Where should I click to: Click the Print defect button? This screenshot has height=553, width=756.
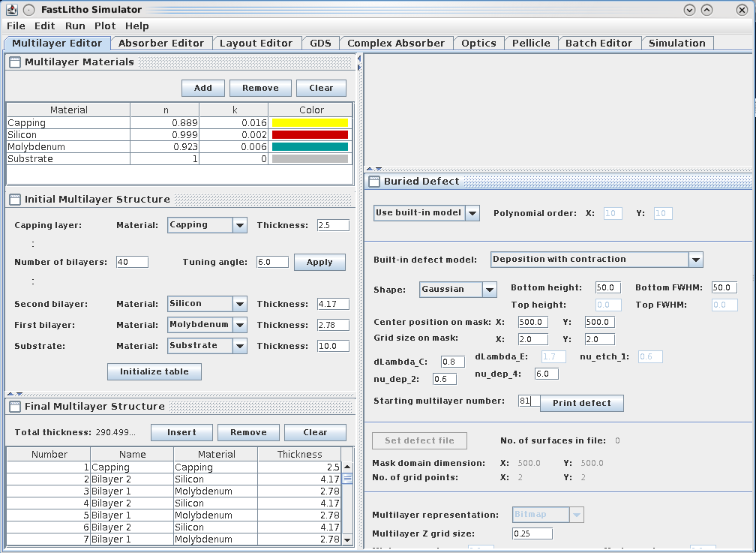(x=581, y=403)
